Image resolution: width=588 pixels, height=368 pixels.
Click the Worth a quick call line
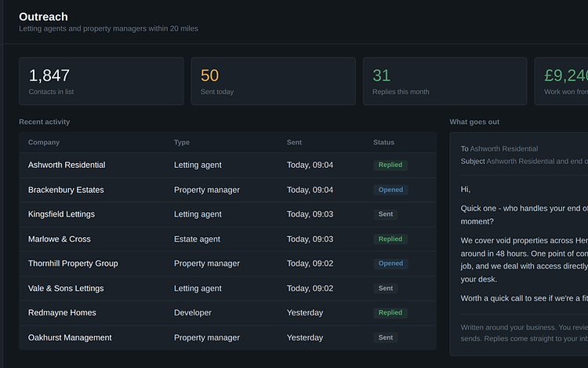point(524,298)
